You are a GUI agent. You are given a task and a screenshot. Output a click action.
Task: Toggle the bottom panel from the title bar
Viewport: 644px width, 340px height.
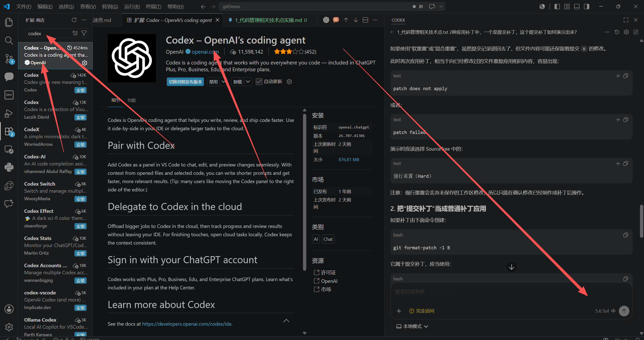pos(577,7)
